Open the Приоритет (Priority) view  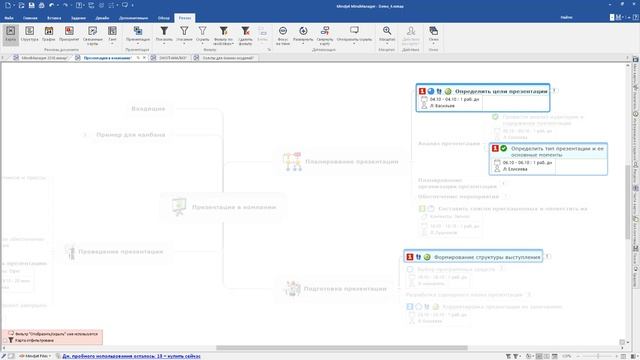point(69,34)
